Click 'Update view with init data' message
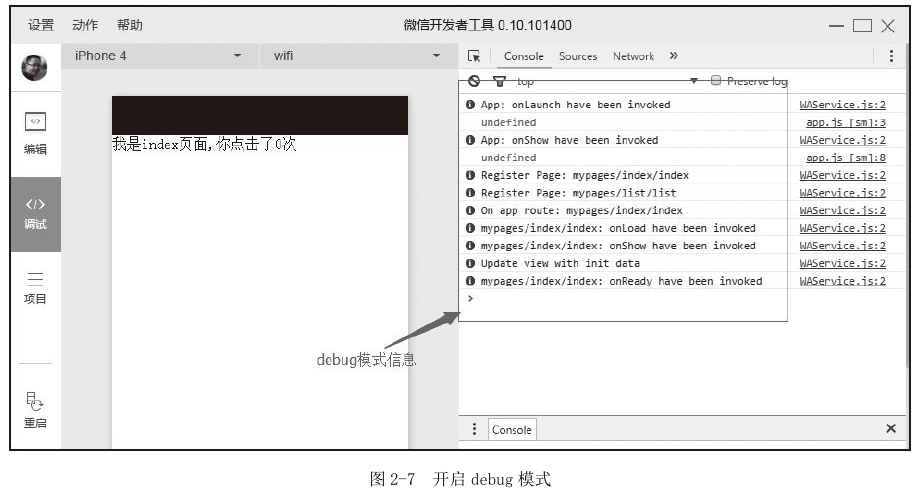 560,263
